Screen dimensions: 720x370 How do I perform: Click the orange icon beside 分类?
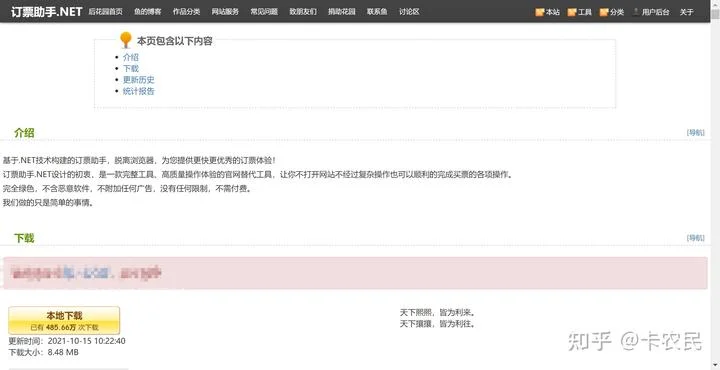tap(604, 12)
